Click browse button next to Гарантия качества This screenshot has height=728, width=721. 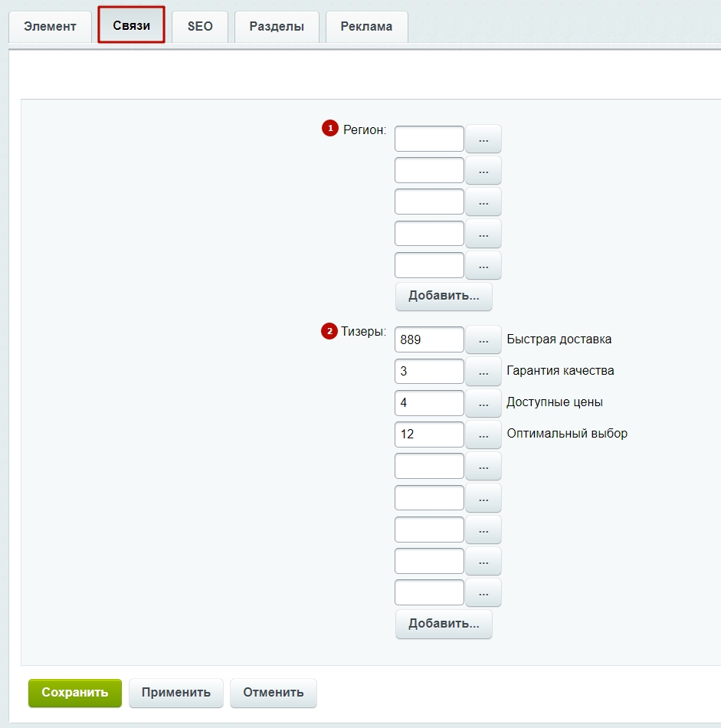[483, 372]
